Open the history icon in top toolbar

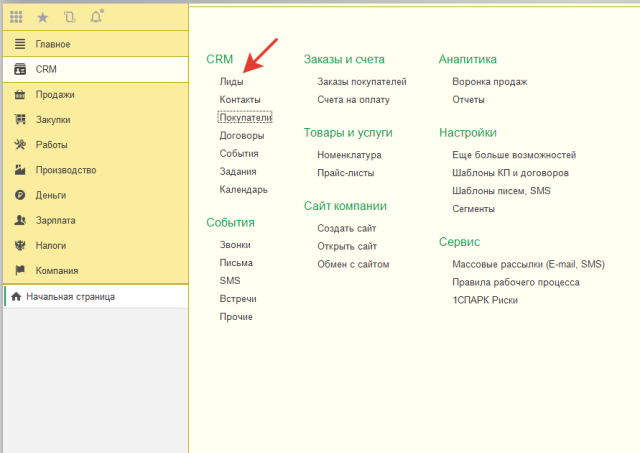[69, 17]
